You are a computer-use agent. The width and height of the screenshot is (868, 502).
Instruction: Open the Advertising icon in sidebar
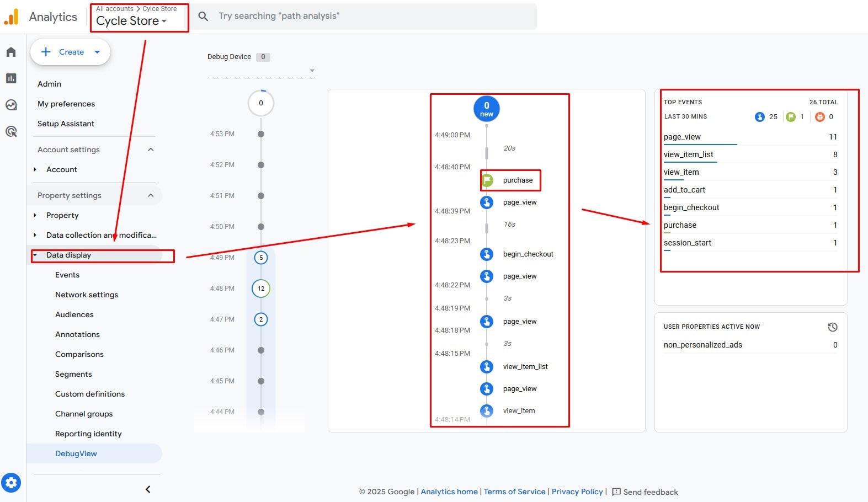click(11, 131)
